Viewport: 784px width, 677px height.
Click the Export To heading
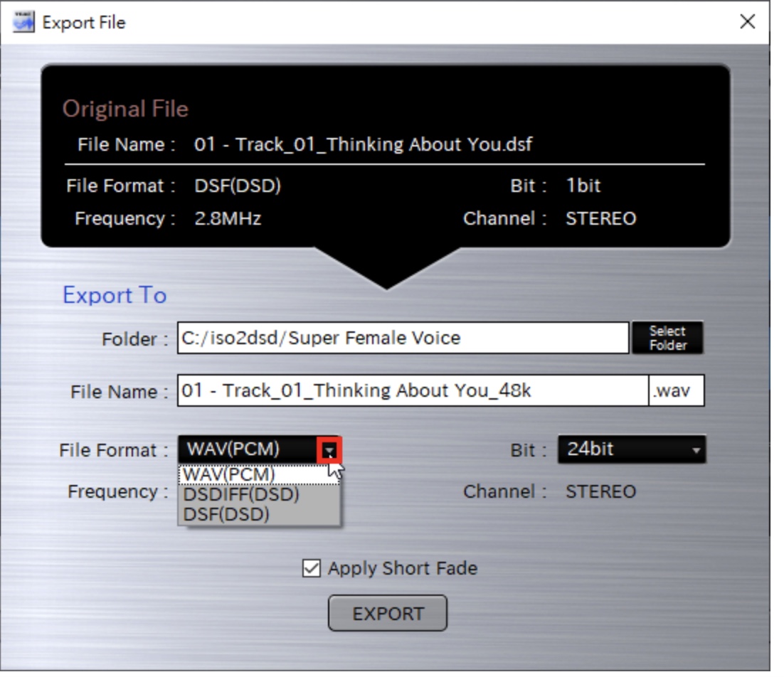pyautogui.click(x=115, y=295)
